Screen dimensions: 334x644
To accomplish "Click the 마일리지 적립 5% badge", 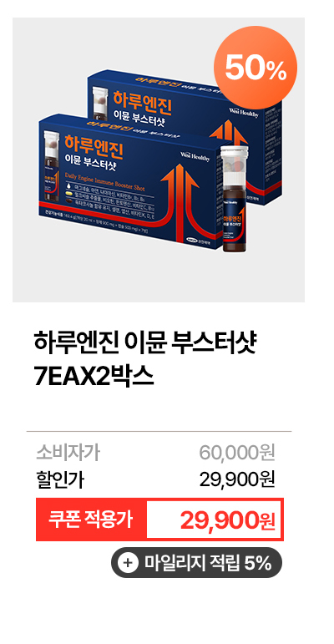I will coord(196,563).
